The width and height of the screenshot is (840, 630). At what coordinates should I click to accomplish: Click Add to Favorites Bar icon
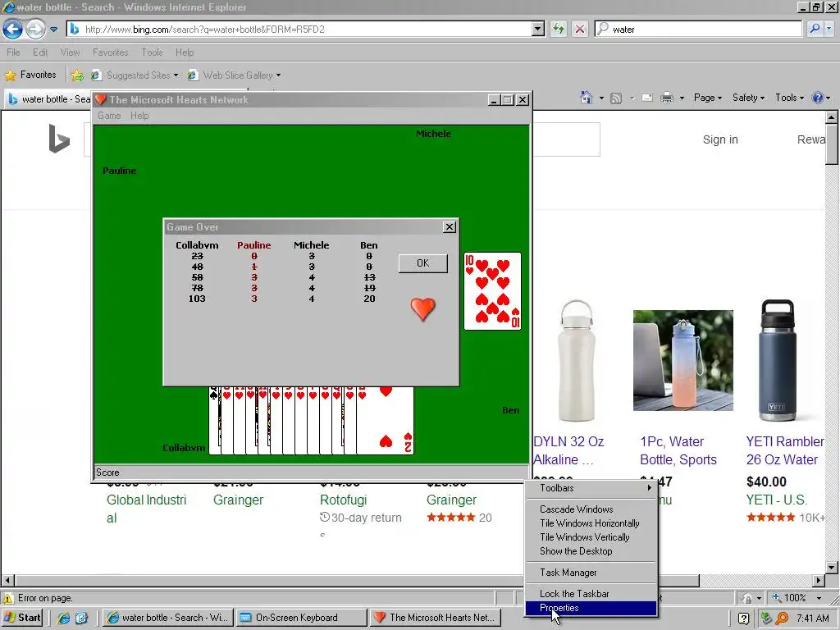point(77,75)
